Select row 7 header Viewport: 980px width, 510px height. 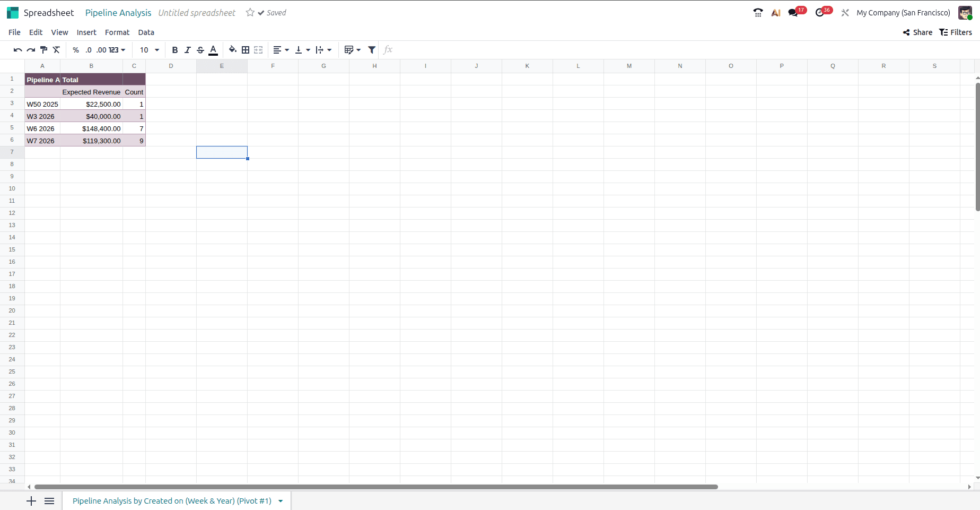pos(12,152)
